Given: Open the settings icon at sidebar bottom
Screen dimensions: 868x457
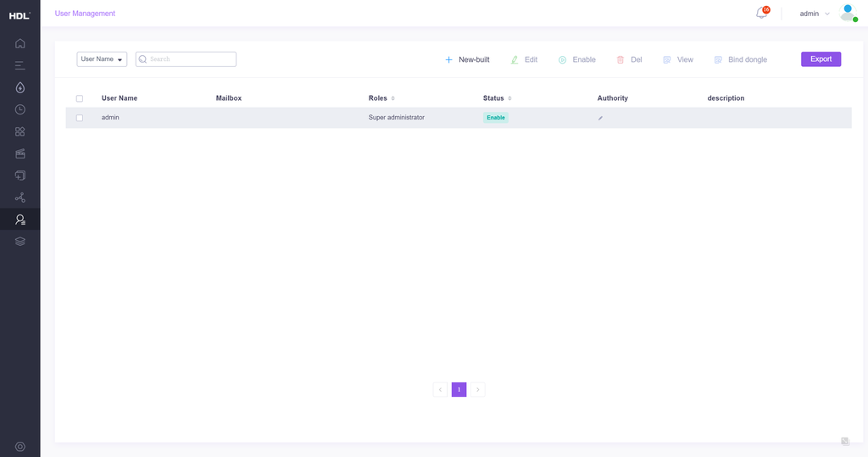Looking at the screenshot, I should pos(20,447).
